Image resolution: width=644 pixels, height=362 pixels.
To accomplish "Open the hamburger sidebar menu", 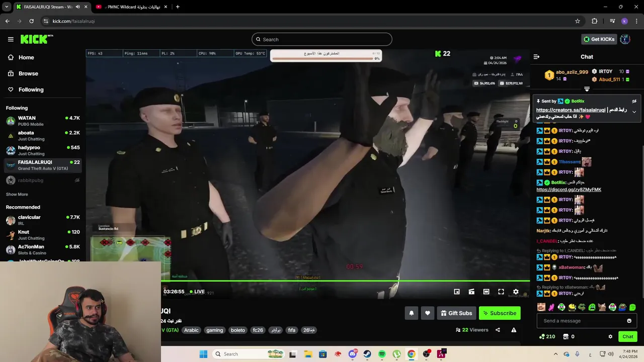I will 11,39.
